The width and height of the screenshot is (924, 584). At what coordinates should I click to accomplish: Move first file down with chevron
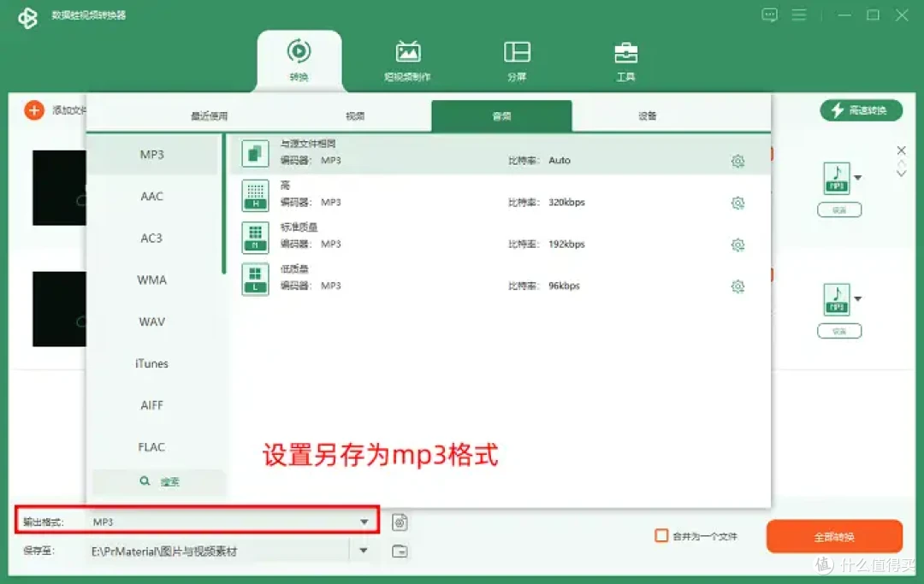tap(901, 173)
